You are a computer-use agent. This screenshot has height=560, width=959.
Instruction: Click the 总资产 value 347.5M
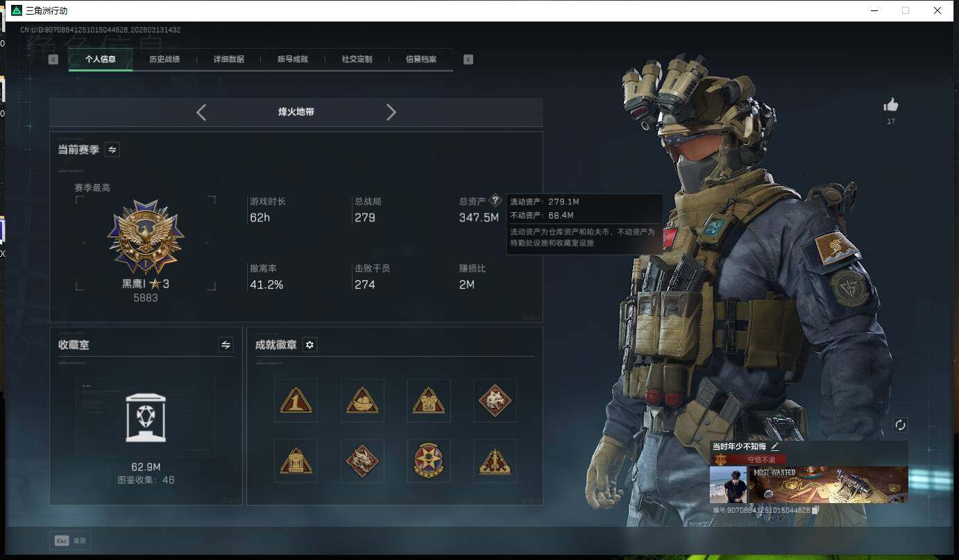[x=479, y=218]
